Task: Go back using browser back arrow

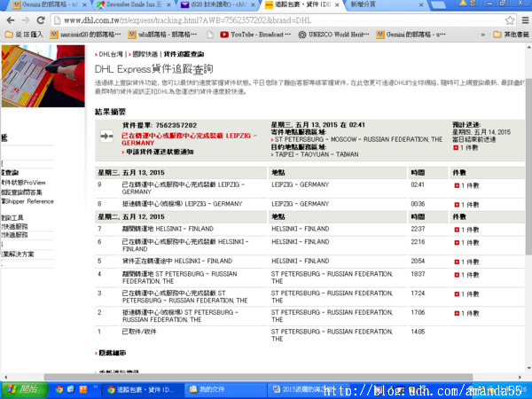Action: (11, 20)
